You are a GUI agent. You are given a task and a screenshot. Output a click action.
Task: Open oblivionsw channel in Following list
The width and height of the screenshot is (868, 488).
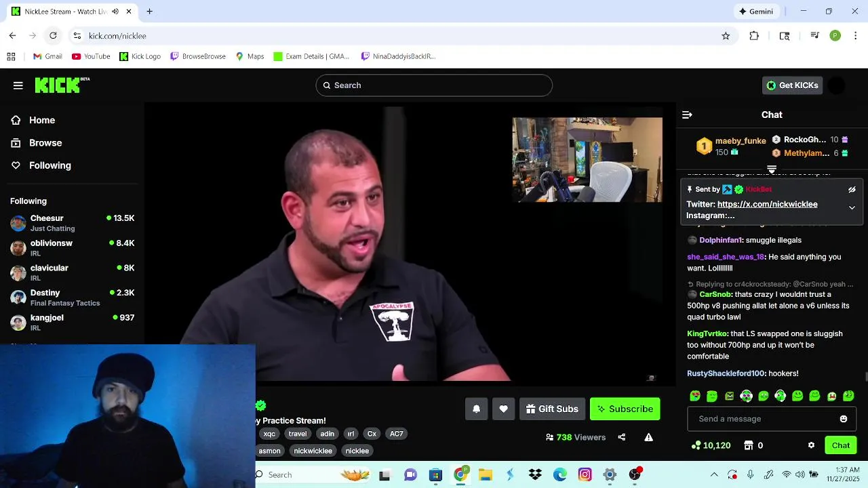point(72,248)
